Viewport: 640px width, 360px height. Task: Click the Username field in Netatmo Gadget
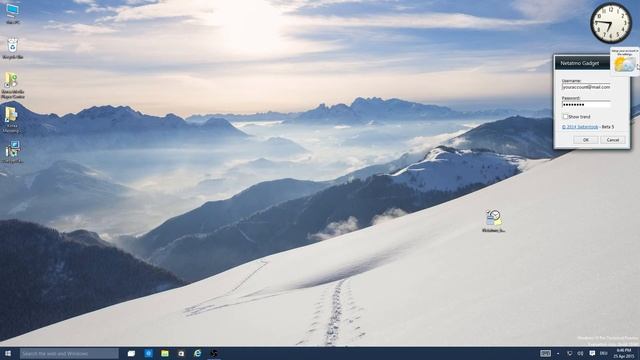[x=586, y=87]
